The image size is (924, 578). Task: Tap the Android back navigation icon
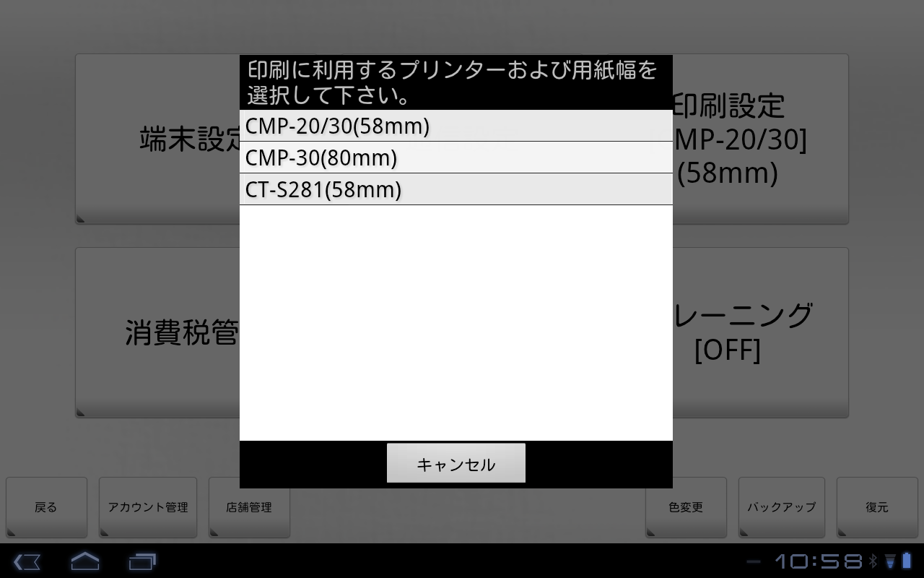pos(27,561)
